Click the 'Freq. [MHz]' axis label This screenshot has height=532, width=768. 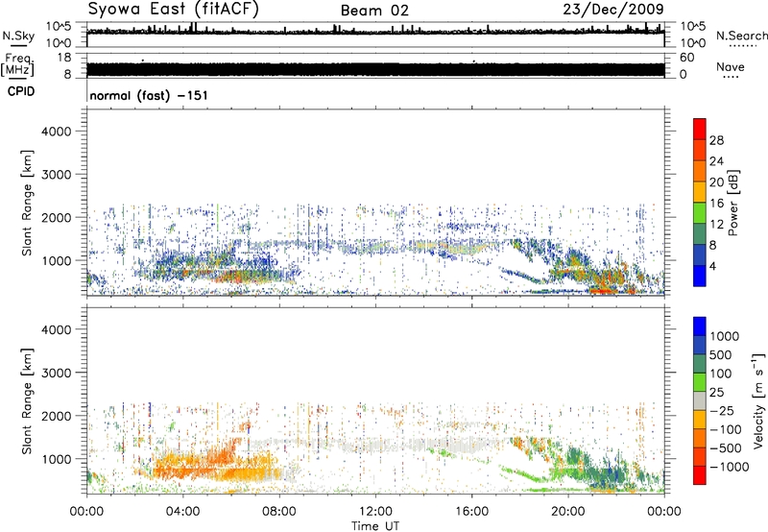click(18, 65)
